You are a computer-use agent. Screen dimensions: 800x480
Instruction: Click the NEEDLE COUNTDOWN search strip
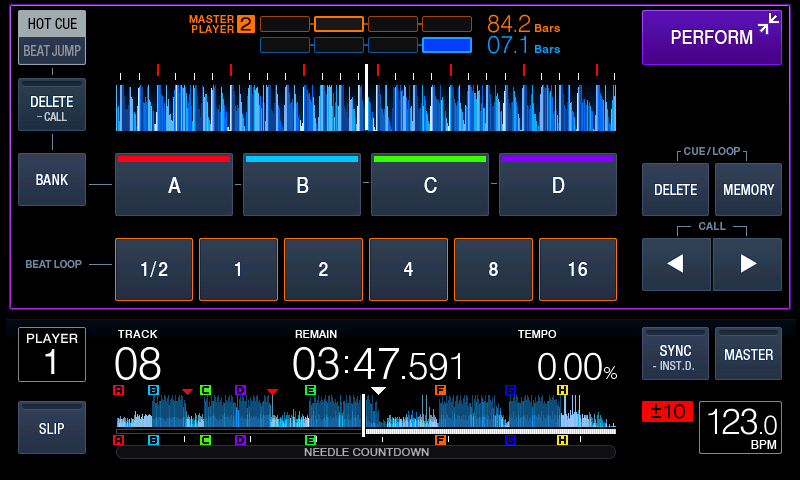click(366, 452)
